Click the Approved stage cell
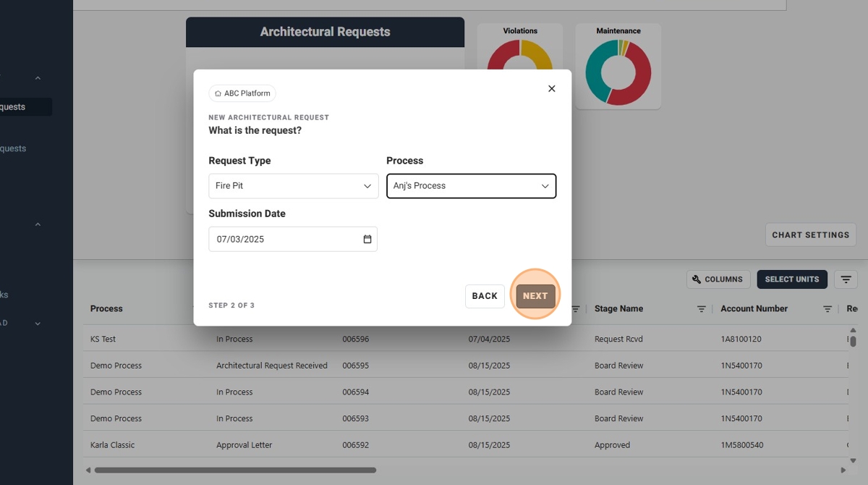 tap(612, 445)
